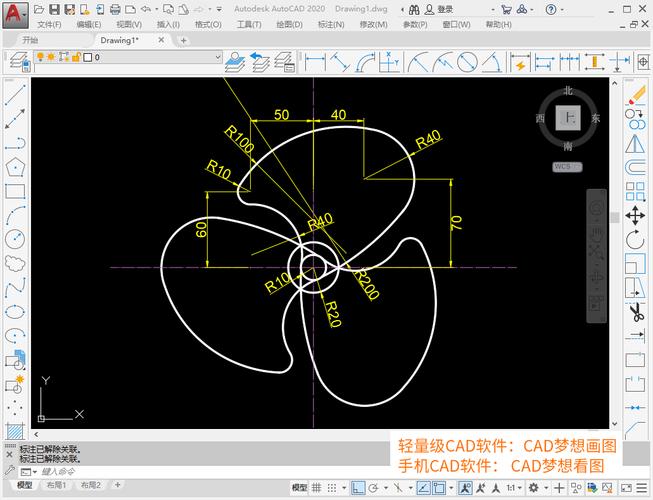This screenshot has width=653, height=500.
Task: Select the Move modify tool
Action: (635, 216)
